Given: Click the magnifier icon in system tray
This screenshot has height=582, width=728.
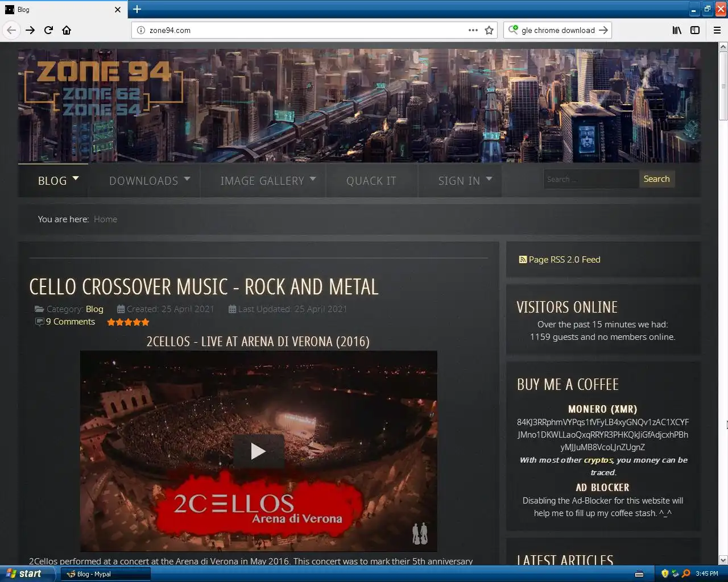Looking at the screenshot, I should pos(686,573).
